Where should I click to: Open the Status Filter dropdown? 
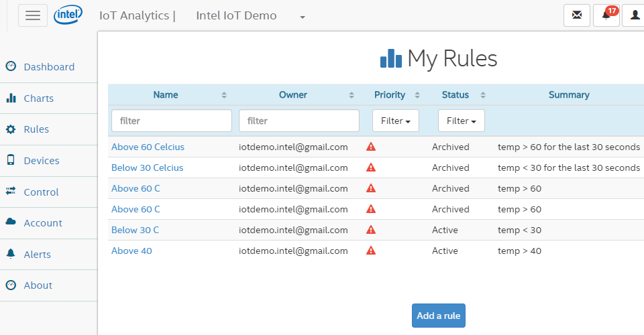[462, 121]
